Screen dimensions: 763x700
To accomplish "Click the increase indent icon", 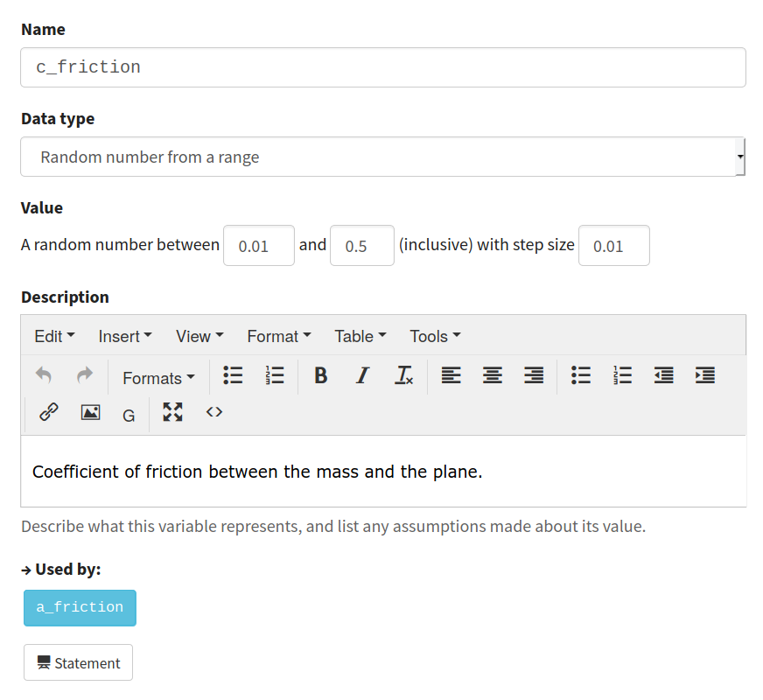I will click(705, 375).
